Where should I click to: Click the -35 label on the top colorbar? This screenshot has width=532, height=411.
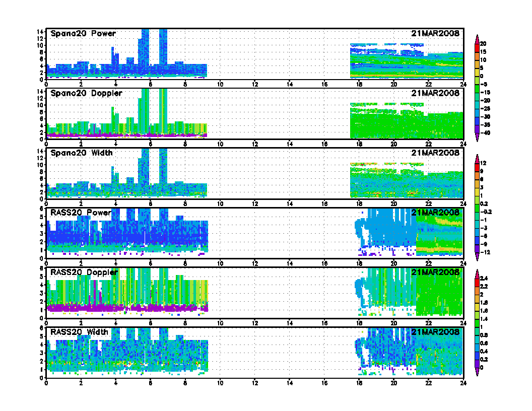tap(485, 125)
